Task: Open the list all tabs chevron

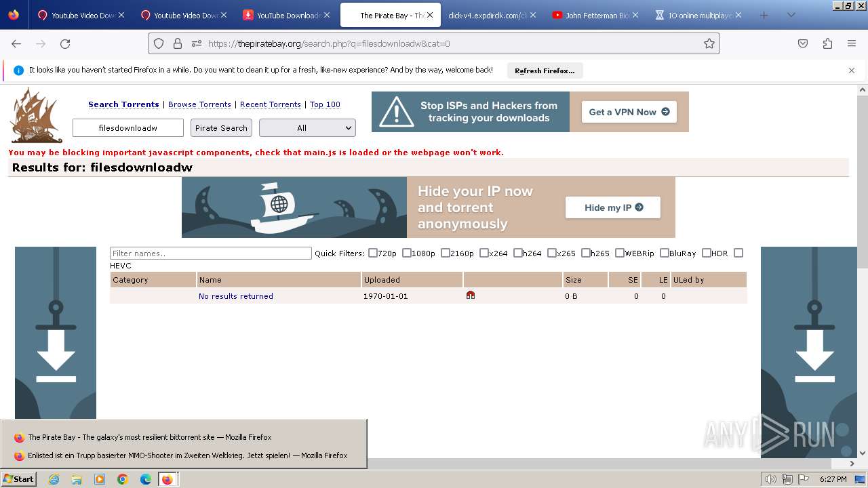Action: pos(791,15)
